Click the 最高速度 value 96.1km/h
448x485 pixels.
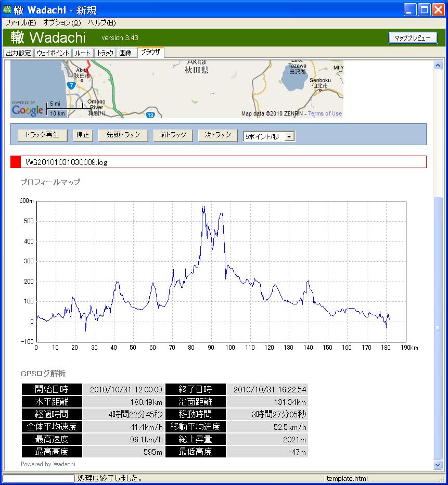coord(124,439)
